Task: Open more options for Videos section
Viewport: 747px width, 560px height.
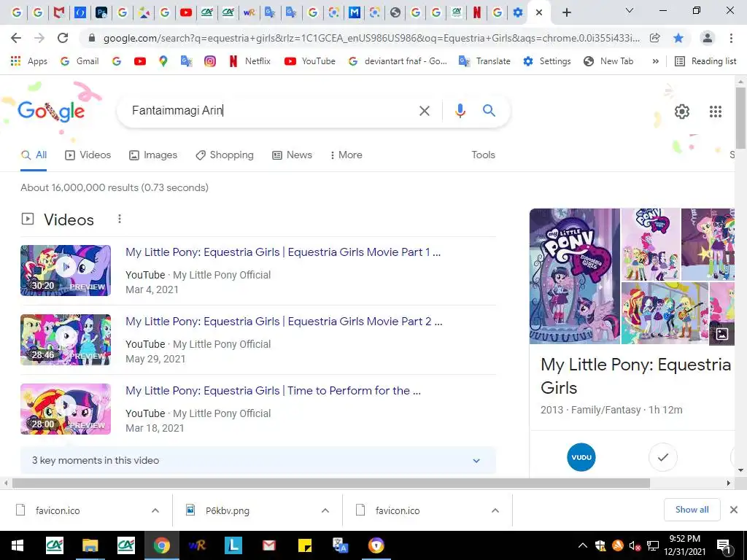Action: (x=120, y=219)
